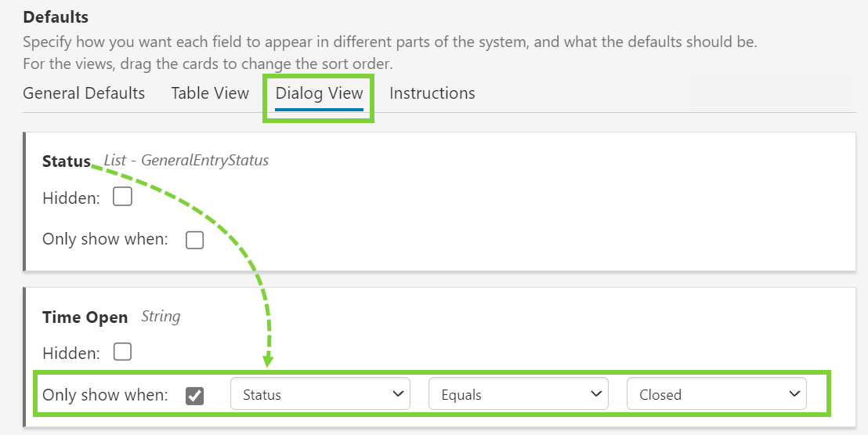Open the Status field dropdown
This screenshot has width=868, height=435.
320,394
